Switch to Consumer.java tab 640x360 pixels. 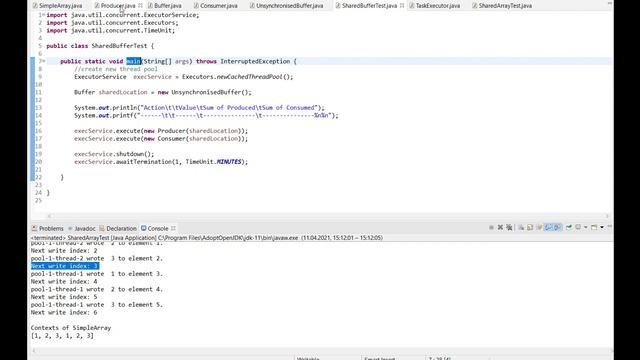tap(216, 6)
